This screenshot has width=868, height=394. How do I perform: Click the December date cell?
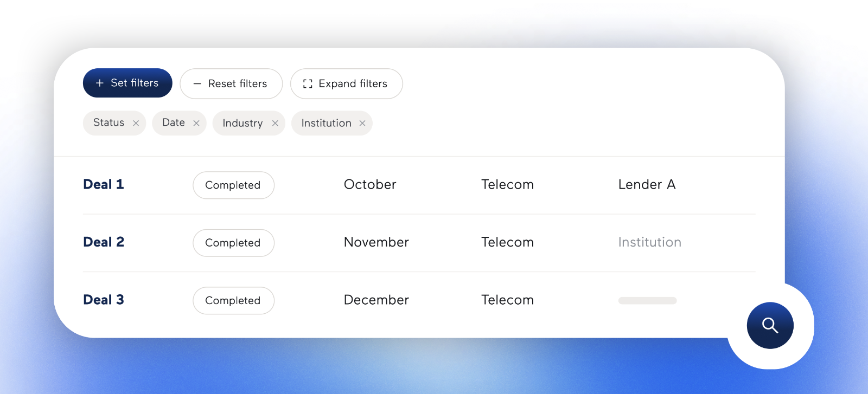[376, 300]
